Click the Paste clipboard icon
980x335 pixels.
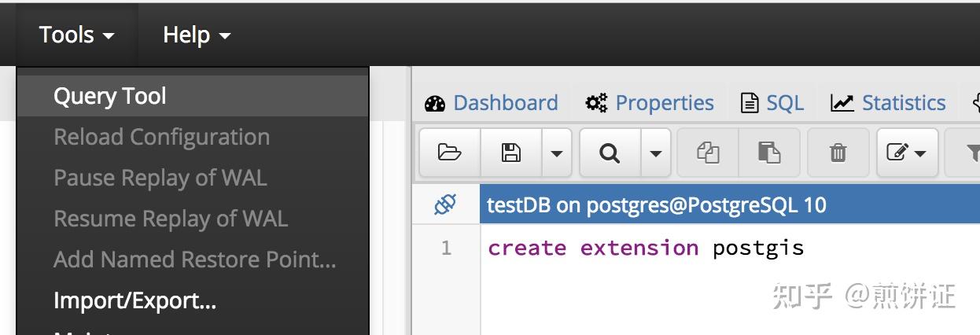(769, 153)
